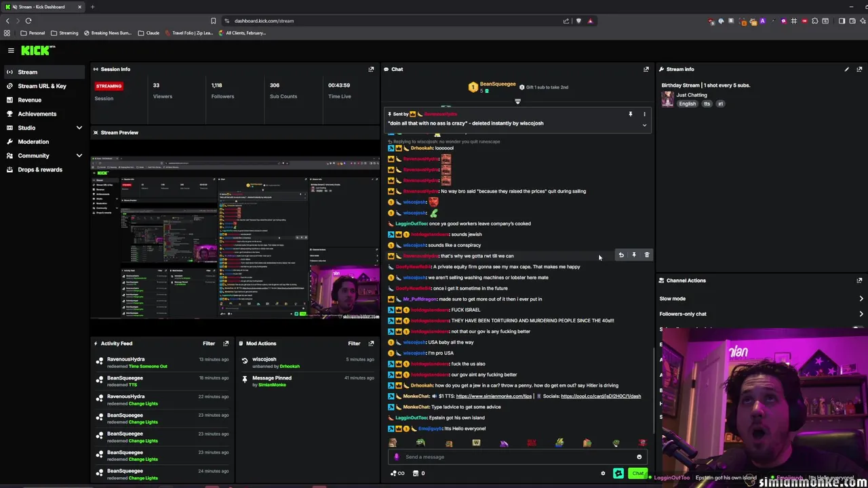This screenshot has height=488, width=868.
Task: Click the tts stream tag
Action: tap(707, 104)
